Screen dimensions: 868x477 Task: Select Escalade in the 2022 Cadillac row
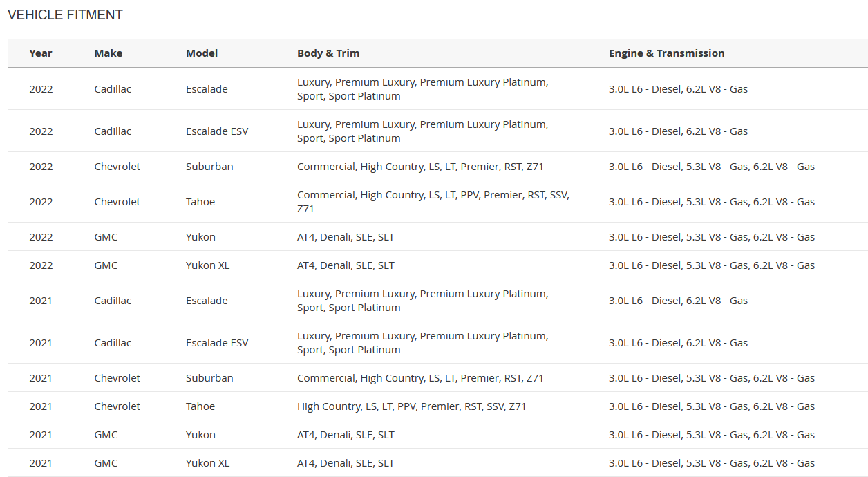207,89
